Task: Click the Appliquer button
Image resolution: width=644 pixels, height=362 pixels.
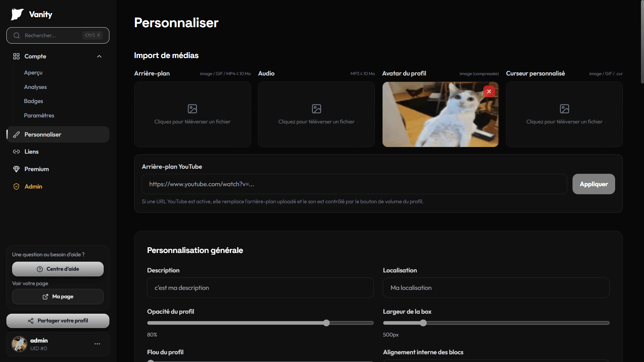Action: pyautogui.click(x=594, y=184)
